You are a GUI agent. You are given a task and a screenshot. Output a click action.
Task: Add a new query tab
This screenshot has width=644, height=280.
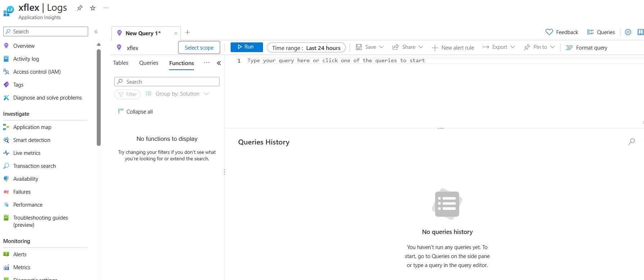pyautogui.click(x=187, y=32)
